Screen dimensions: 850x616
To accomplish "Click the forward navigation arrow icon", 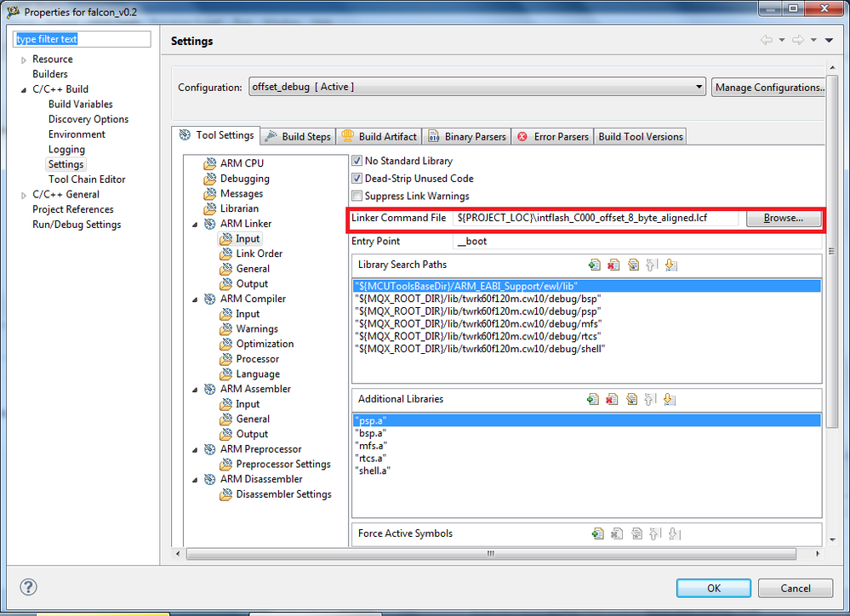I will coord(798,40).
